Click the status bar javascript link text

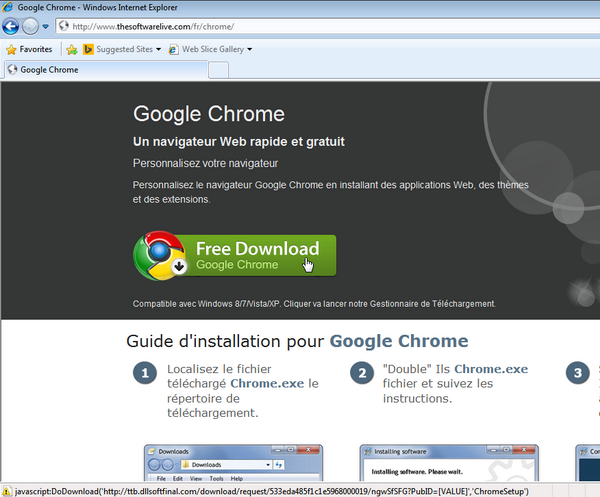(x=272, y=492)
